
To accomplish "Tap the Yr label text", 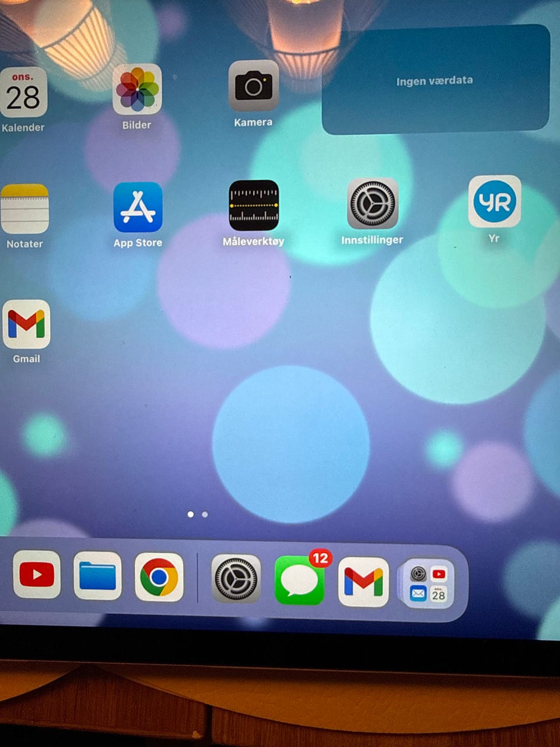I will [494, 238].
